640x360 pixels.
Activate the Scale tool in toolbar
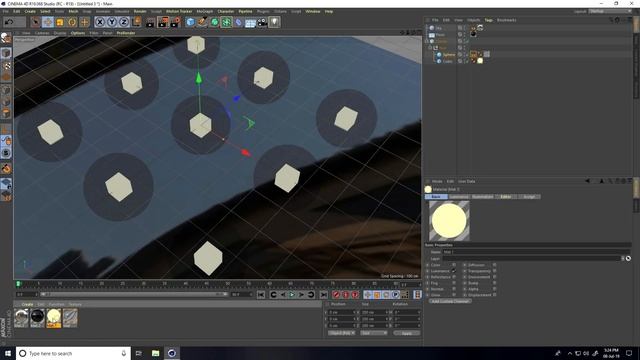coord(60,22)
